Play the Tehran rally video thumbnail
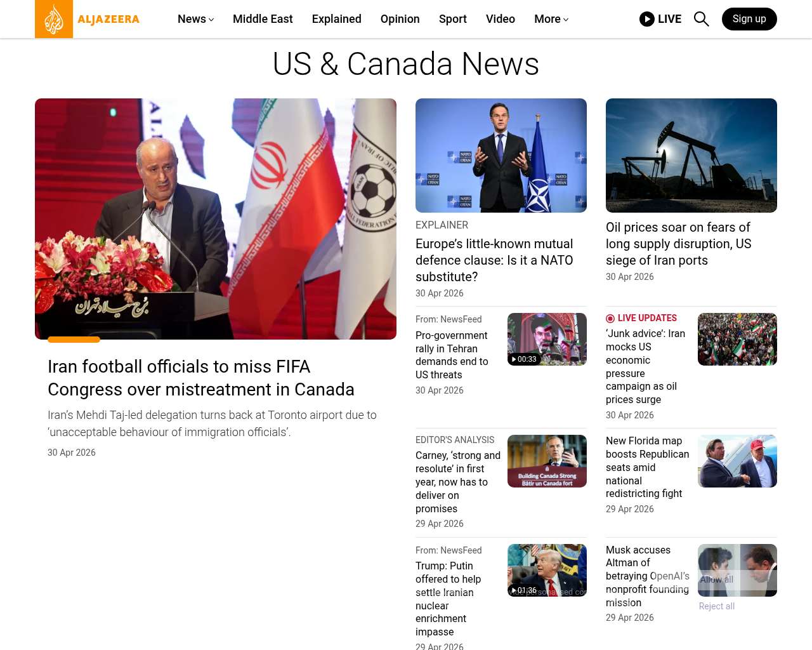Screen dimensions: 812x650 547,339
